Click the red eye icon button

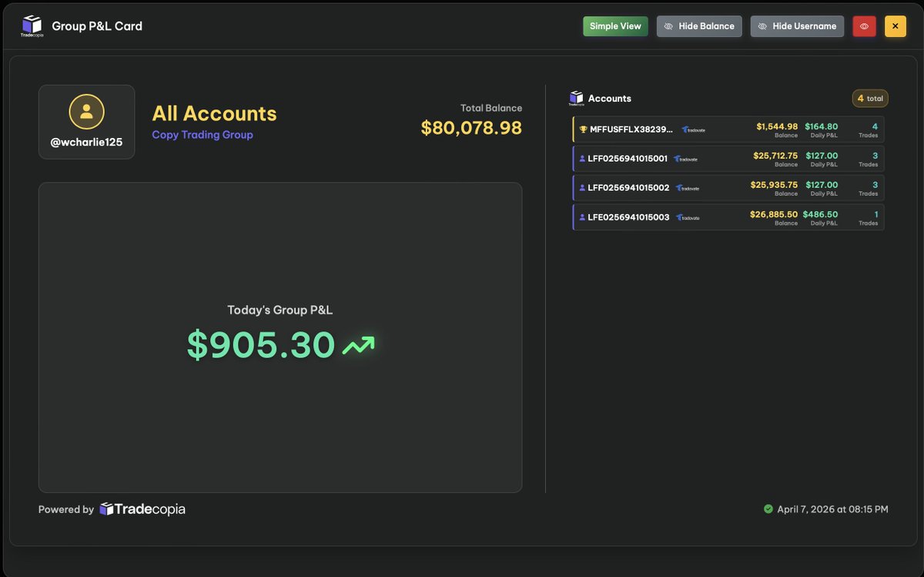click(864, 26)
